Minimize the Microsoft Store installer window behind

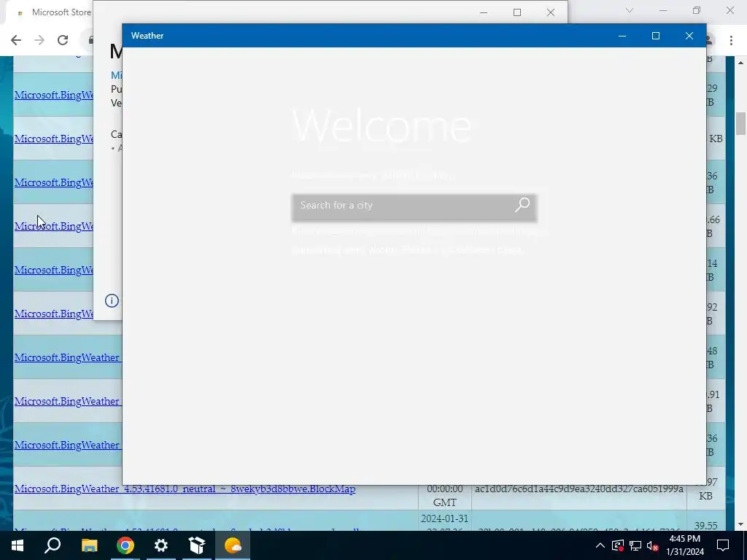click(x=484, y=12)
